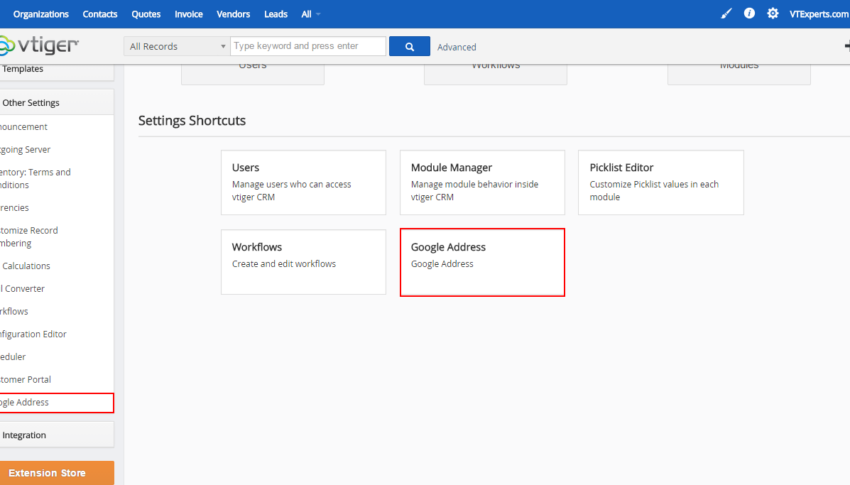
Task: Click the info circle icon
Action: click(x=749, y=14)
